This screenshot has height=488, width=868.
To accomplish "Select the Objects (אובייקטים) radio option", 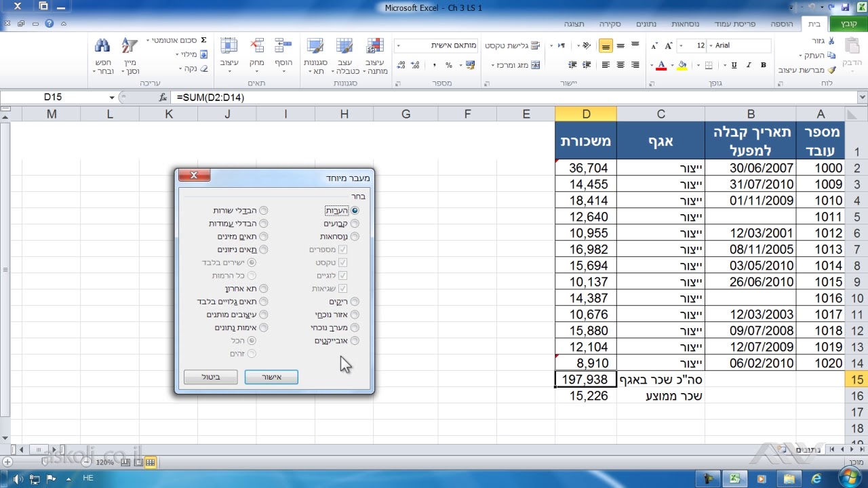I will pos(355,341).
